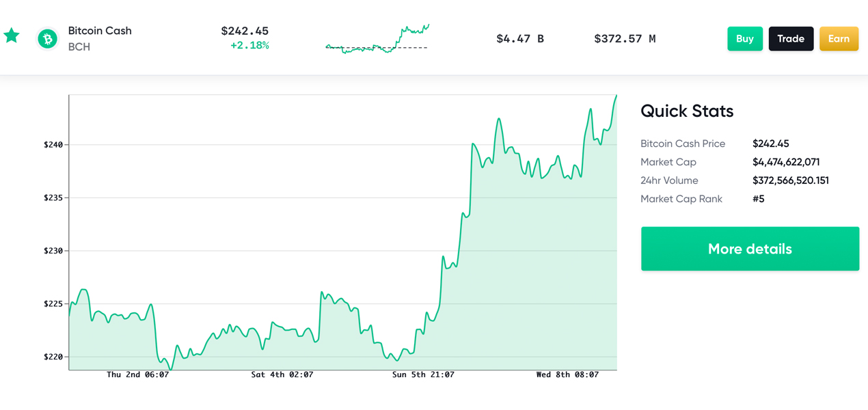Click the Sat 4th 02:07 axis label

pyautogui.click(x=282, y=374)
